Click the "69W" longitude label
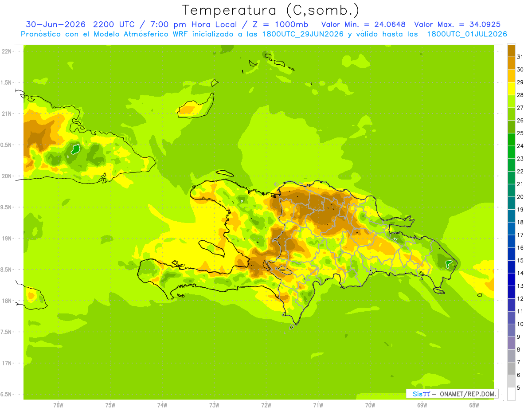The image size is (532, 411). tap(422, 405)
